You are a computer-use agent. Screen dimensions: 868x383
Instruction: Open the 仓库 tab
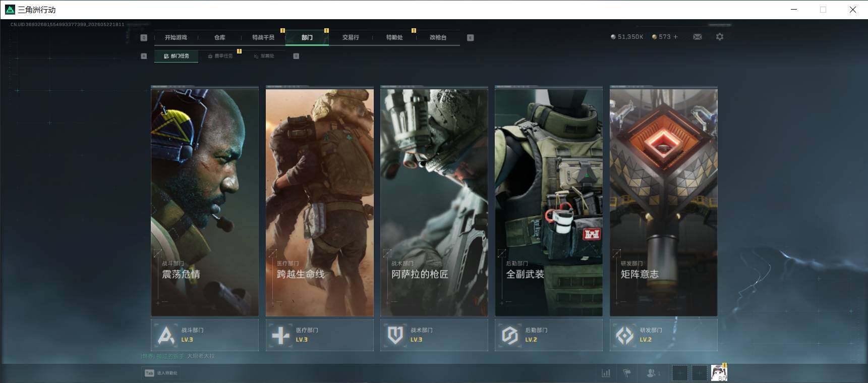tap(220, 37)
